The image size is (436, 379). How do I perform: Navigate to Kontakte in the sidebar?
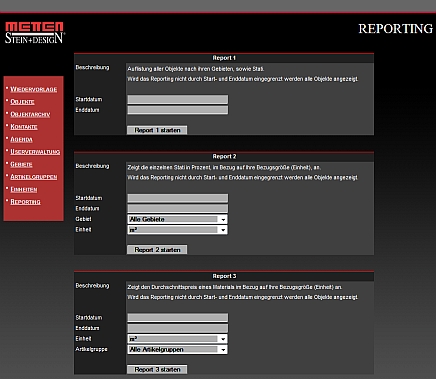click(24, 127)
